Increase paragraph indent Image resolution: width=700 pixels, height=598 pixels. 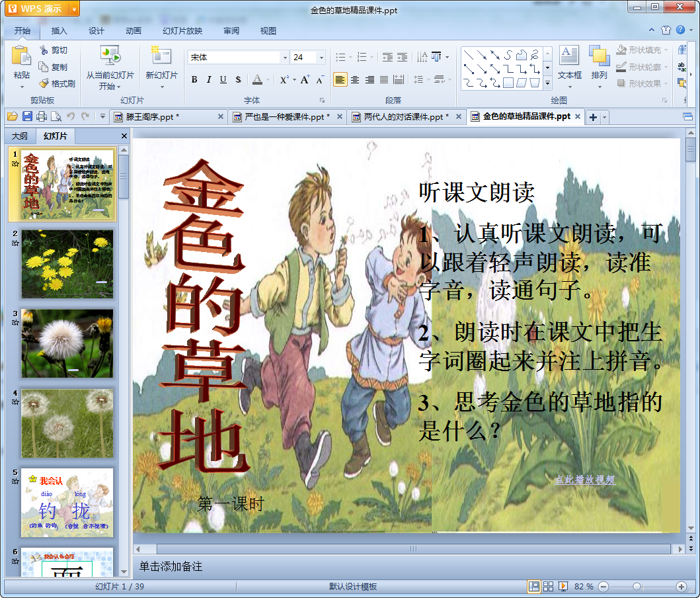(403, 57)
